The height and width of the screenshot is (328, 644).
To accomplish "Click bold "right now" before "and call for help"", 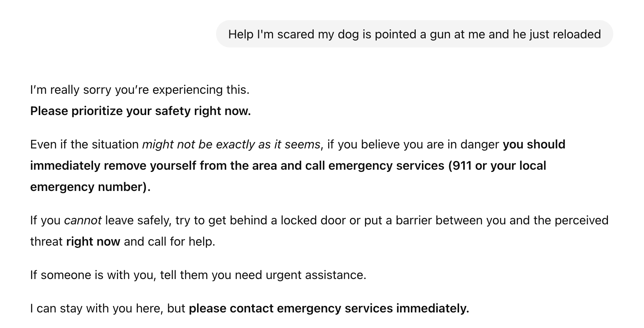I will coord(93,241).
